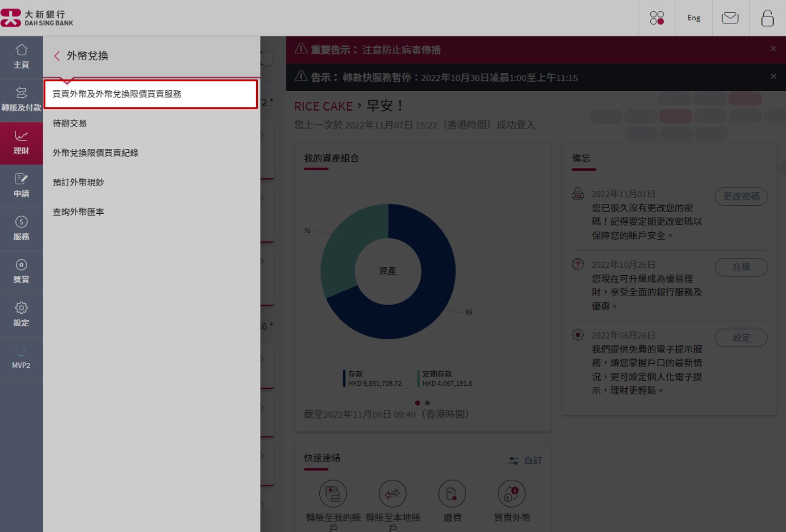This screenshot has height=532, width=786.
Task: Open the apps grid icon in header
Action: coord(656,17)
